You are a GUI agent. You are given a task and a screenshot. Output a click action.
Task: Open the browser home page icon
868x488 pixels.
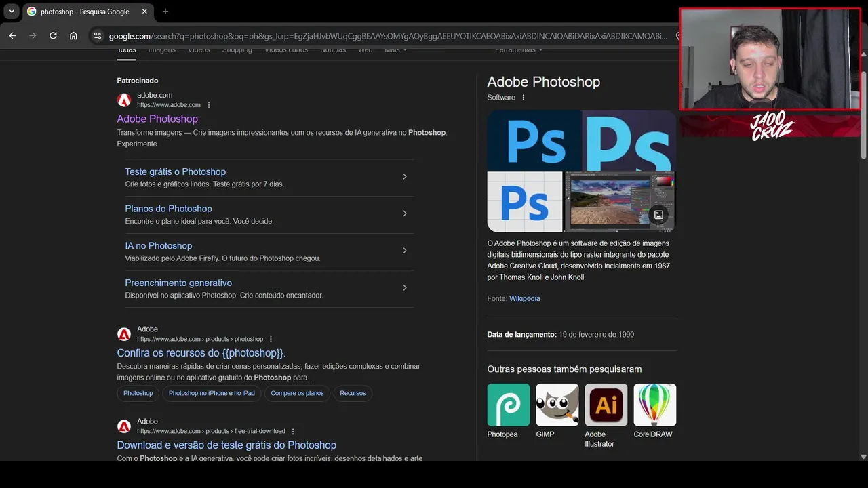point(73,36)
